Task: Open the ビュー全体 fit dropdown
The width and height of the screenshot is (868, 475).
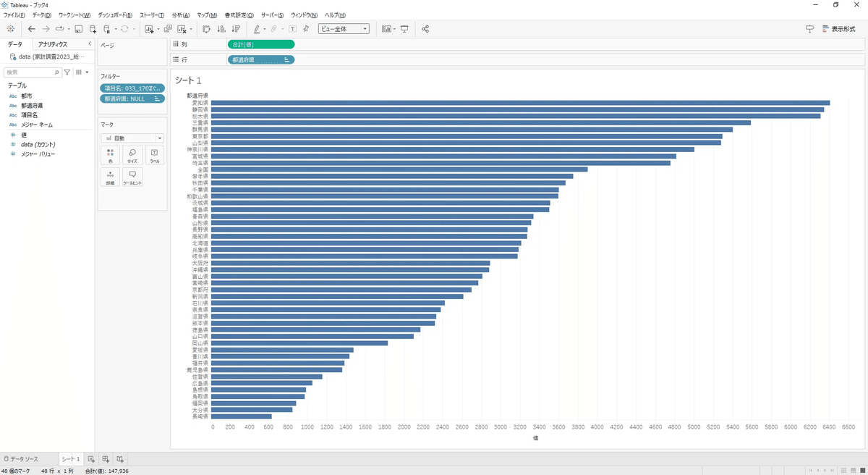Action: pyautogui.click(x=344, y=29)
